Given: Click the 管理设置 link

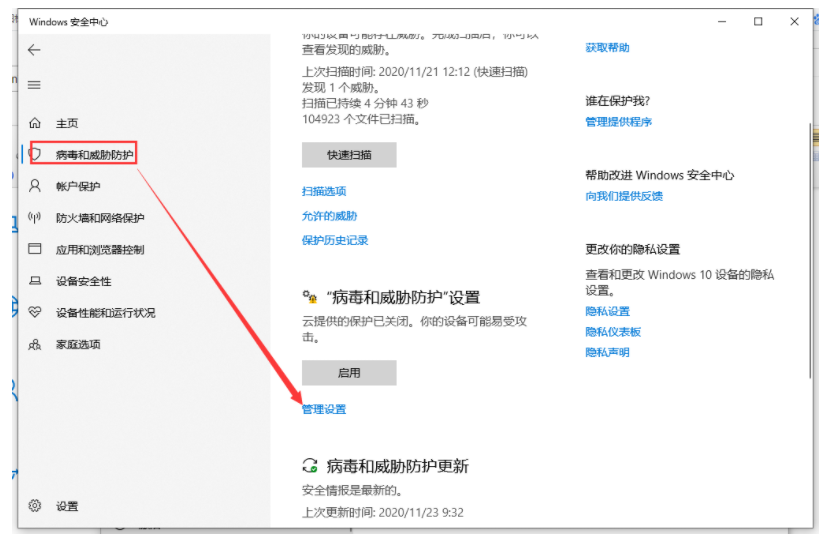Looking at the screenshot, I should (x=324, y=409).
